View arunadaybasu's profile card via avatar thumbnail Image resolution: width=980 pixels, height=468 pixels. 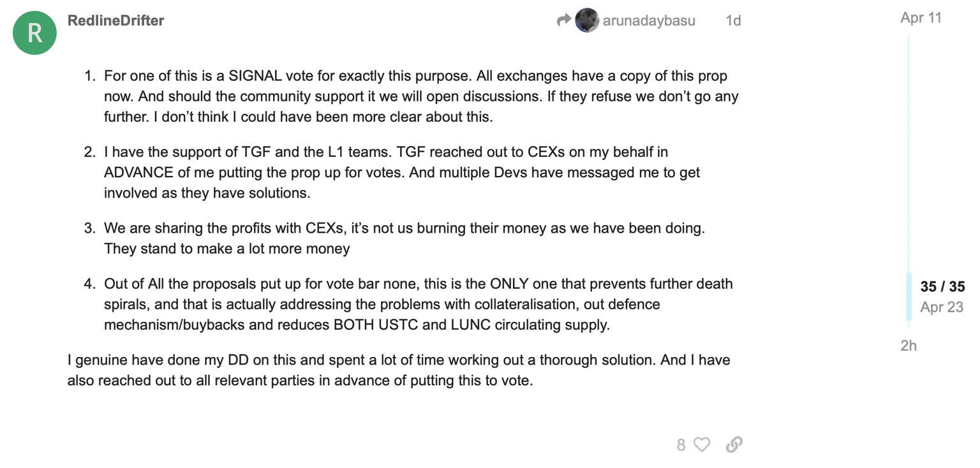(x=586, y=20)
